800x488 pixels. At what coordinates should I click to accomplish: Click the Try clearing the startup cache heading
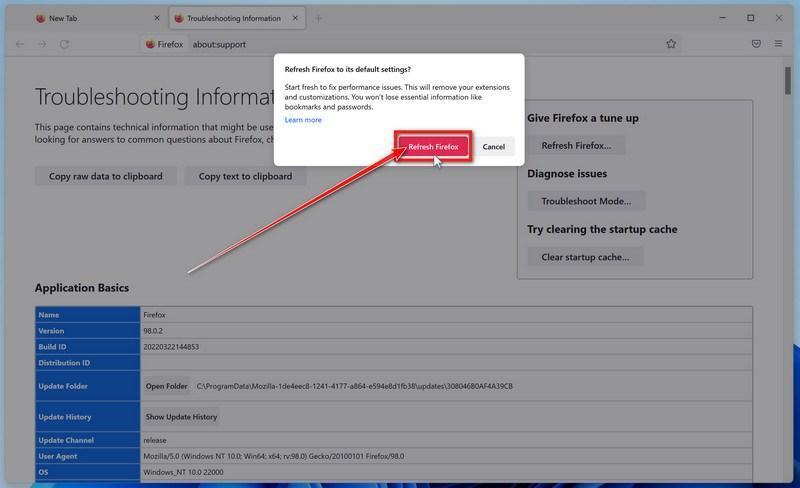602,229
